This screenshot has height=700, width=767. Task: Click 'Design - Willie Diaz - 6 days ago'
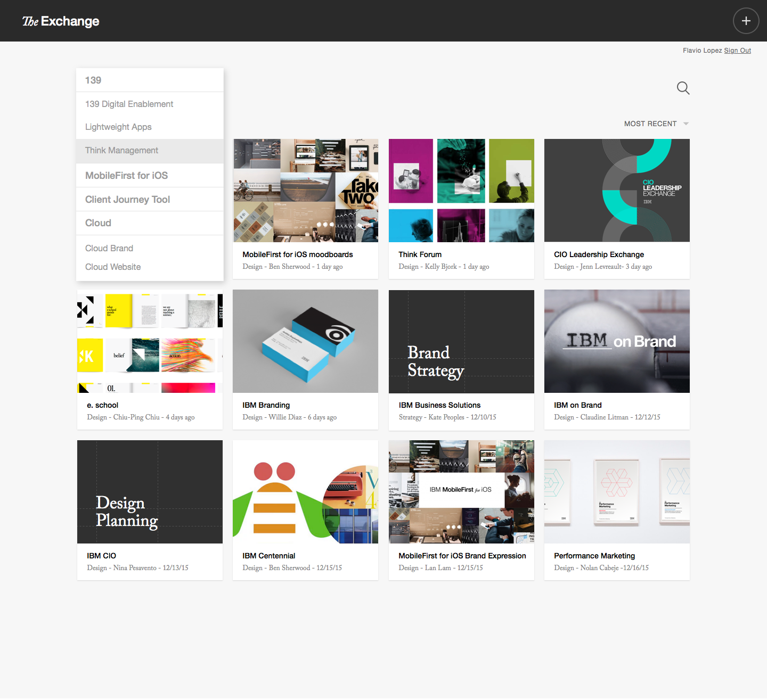coord(290,417)
